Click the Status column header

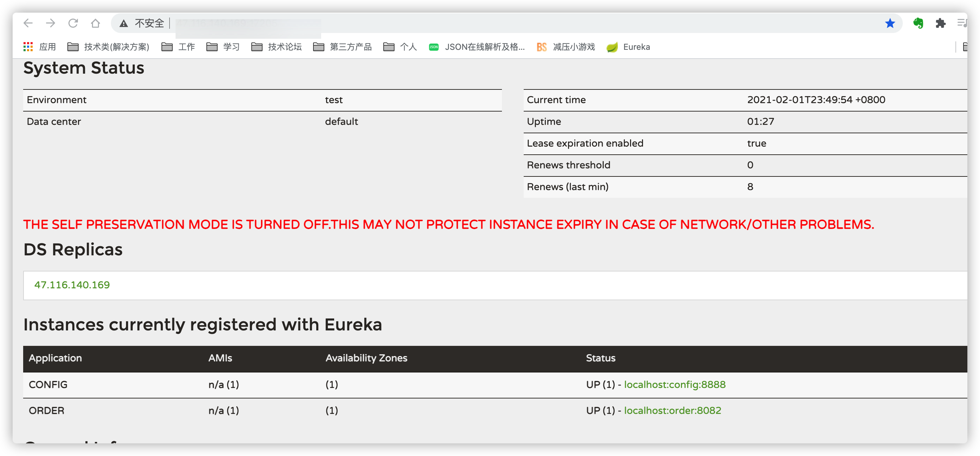pos(601,358)
